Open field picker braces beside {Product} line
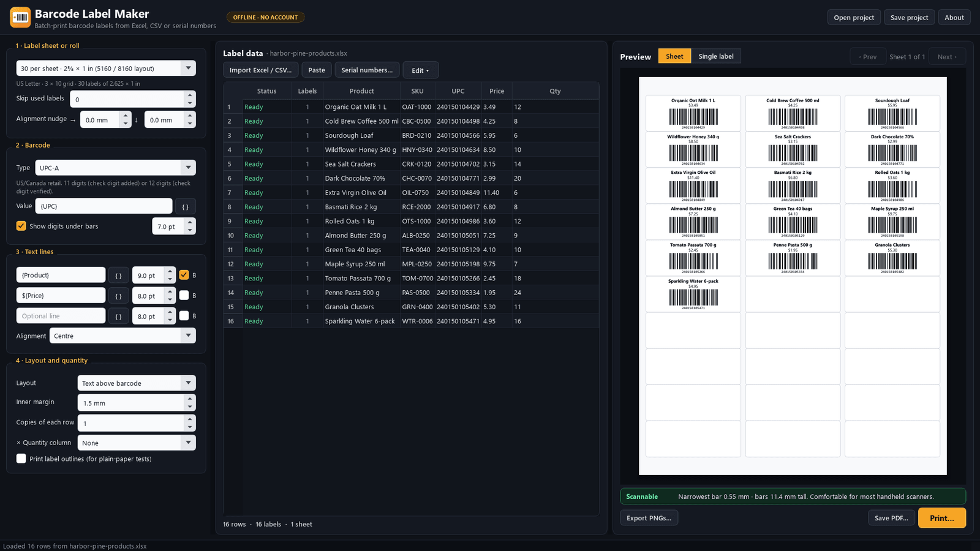Viewport: 980px width, 551px height. click(118, 275)
